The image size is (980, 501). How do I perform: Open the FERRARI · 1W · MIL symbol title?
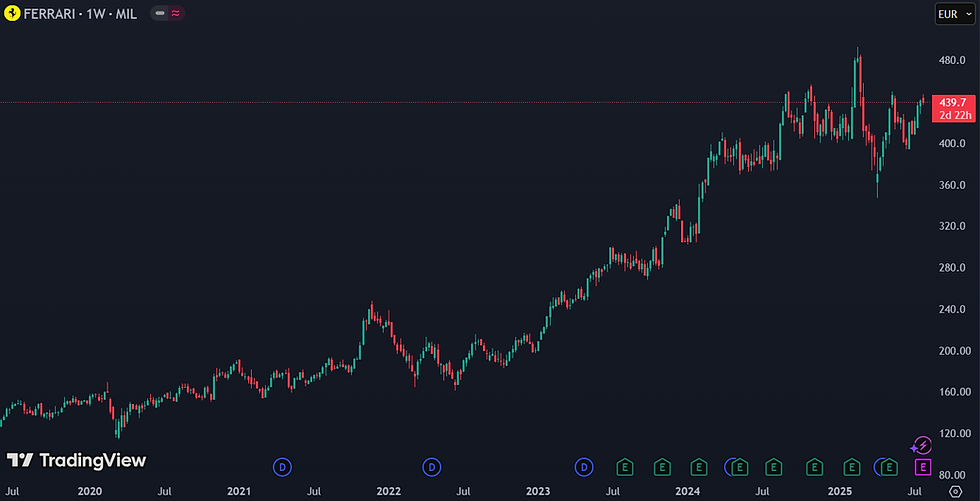coord(80,14)
